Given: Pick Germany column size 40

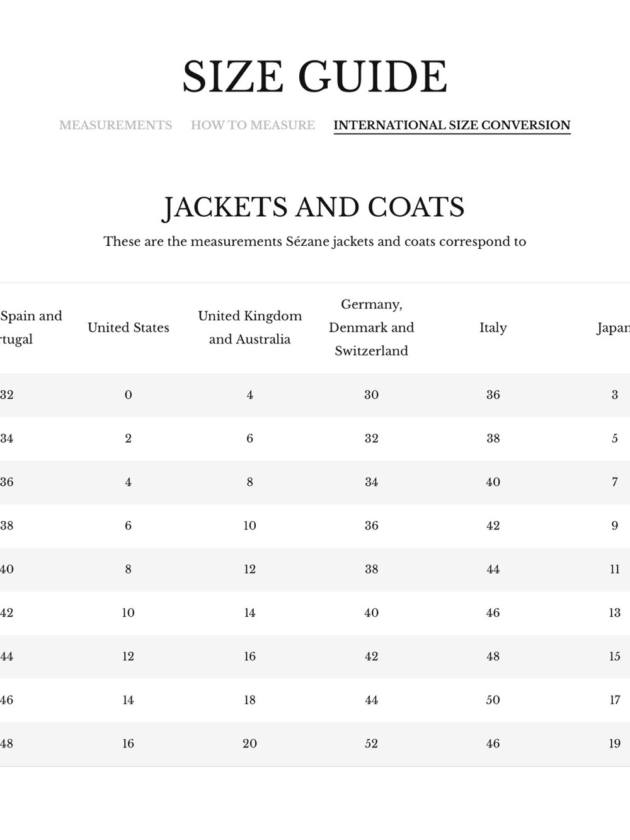Looking at the screenshot, I should tap(372, 613).
